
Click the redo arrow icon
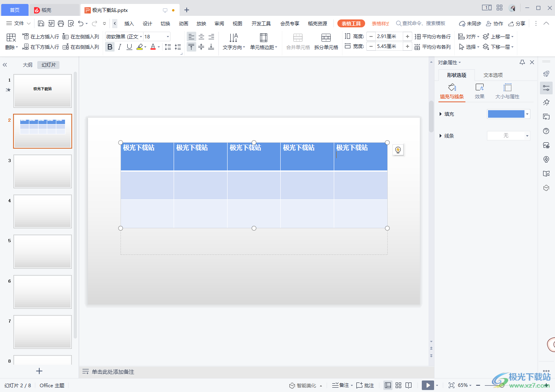pos(95,23)
